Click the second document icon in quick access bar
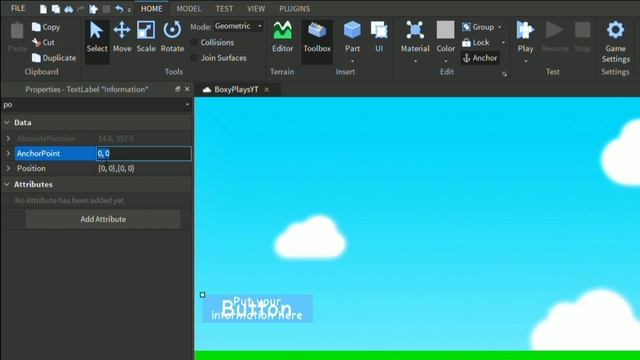Image resolution: width=640 pixels, height=360 pixels. tap(56, 9)
